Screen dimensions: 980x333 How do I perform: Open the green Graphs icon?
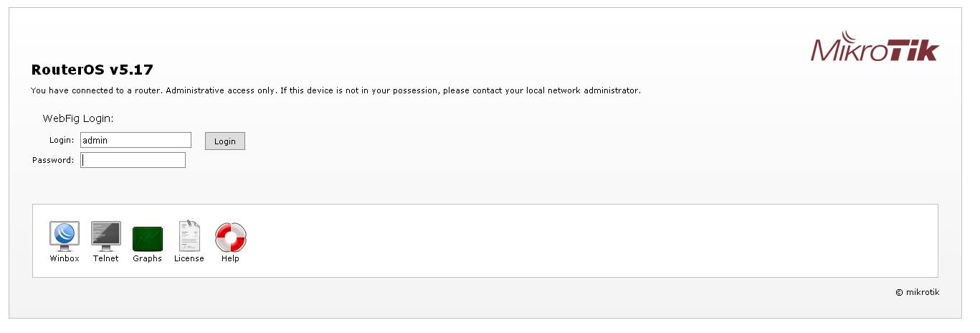coord(148,238)
